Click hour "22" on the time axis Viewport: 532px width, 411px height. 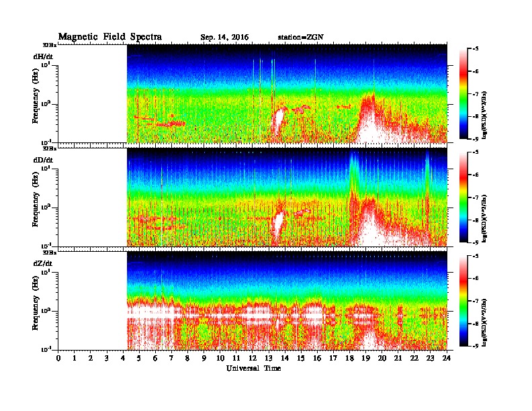tap(414, 359)
